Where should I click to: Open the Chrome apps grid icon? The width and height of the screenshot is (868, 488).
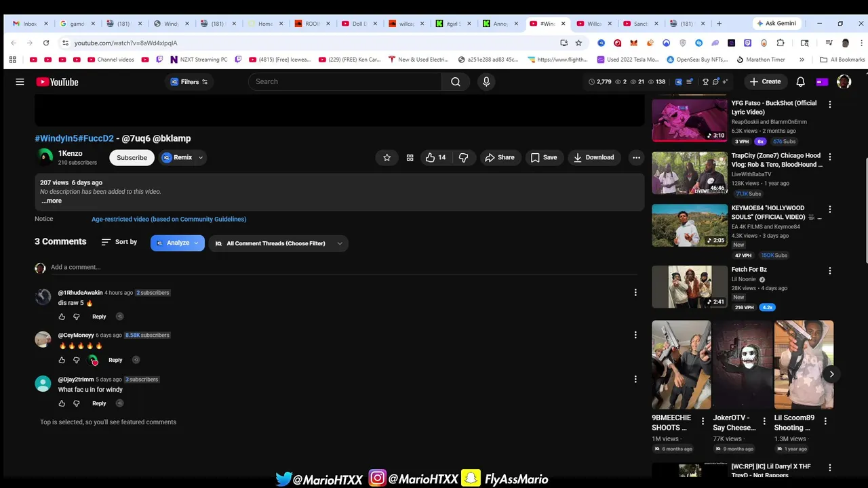pos(12,60)
